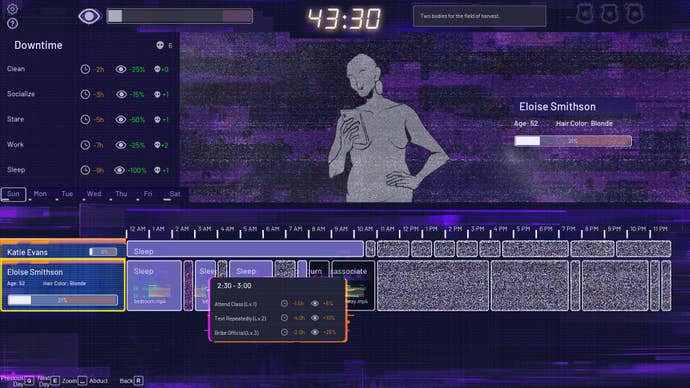Click the skull icon in the Clean row

[157, 69]
